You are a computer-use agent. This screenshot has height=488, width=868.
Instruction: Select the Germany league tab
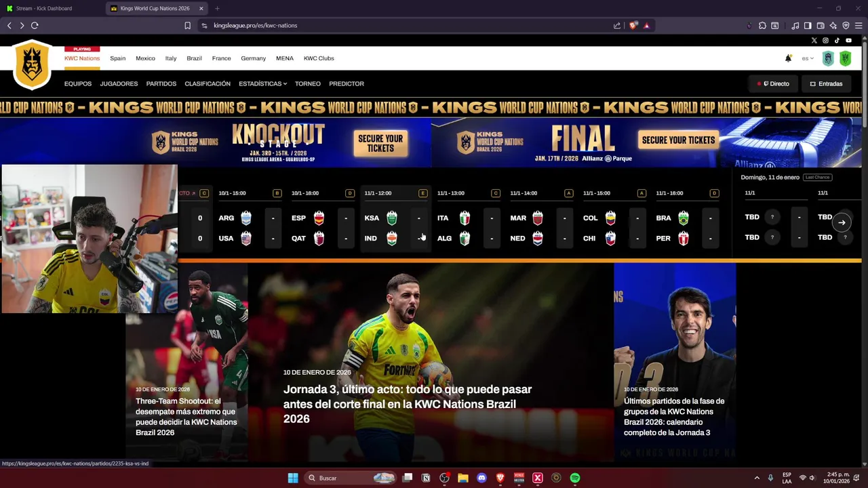click(253, 58)
